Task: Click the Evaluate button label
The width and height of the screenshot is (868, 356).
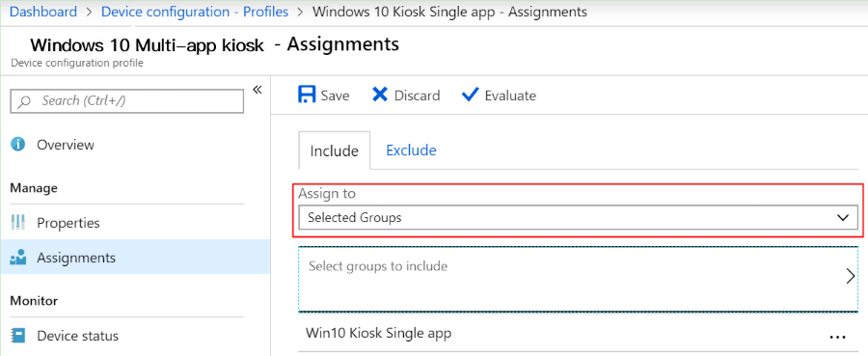Action: (510, 96)
